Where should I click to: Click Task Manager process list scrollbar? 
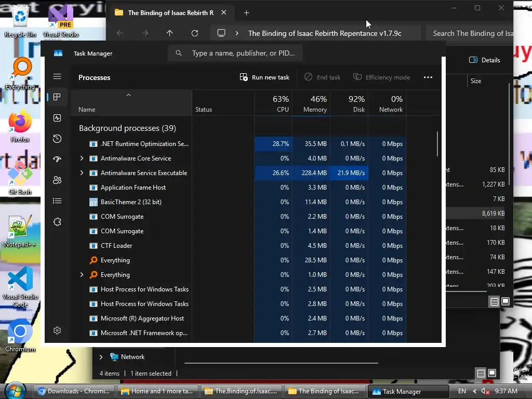coord(437,144)
